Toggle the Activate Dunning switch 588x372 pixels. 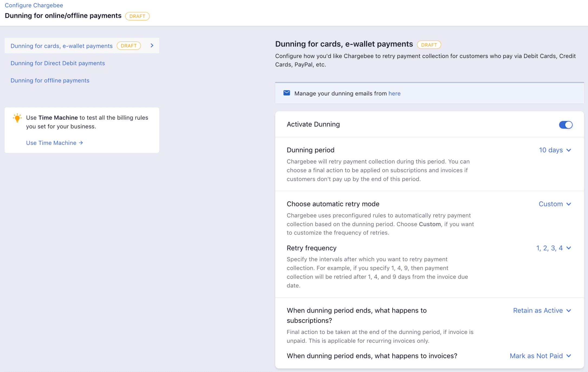(x=566, y=125)
